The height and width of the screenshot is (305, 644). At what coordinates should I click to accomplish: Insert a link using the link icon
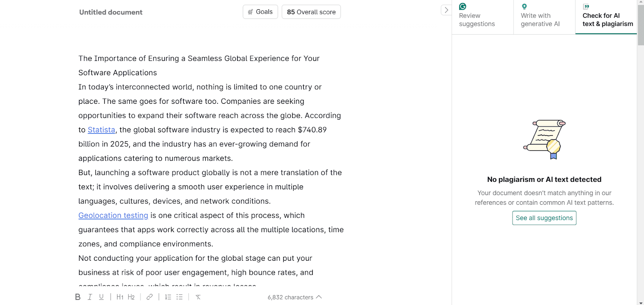(149, 297)
